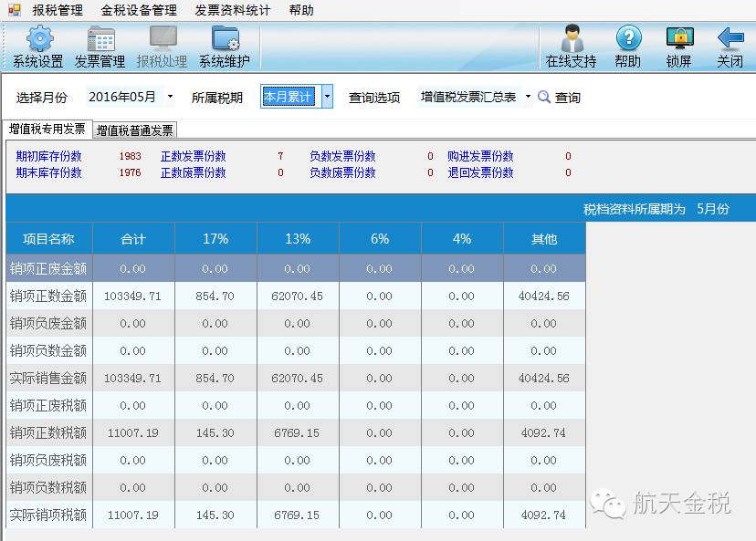
Task: Click the 正数废票份数 label
Action: (x=194, y=172)
